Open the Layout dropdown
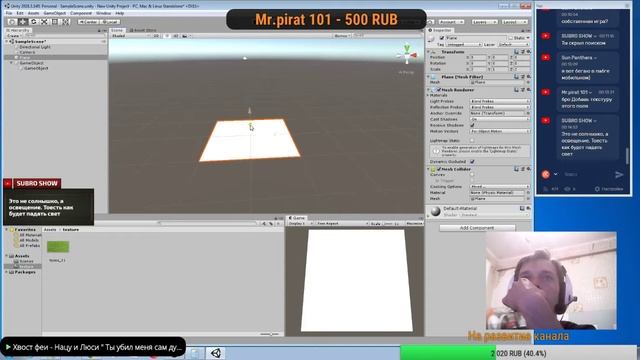Image resolution: width=640 pixels, height=360 pixels. tap(514, 22)
